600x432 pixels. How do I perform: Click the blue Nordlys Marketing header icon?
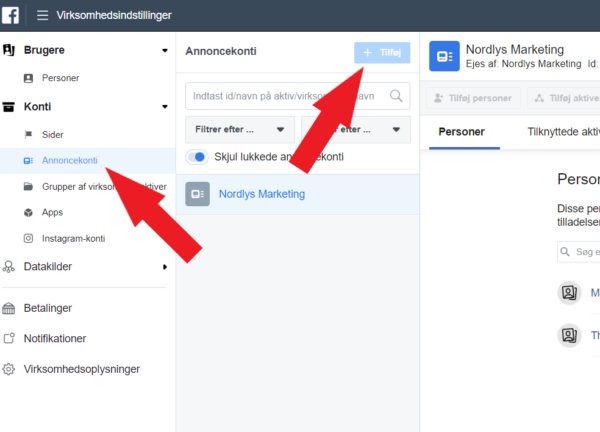[444, 56]
